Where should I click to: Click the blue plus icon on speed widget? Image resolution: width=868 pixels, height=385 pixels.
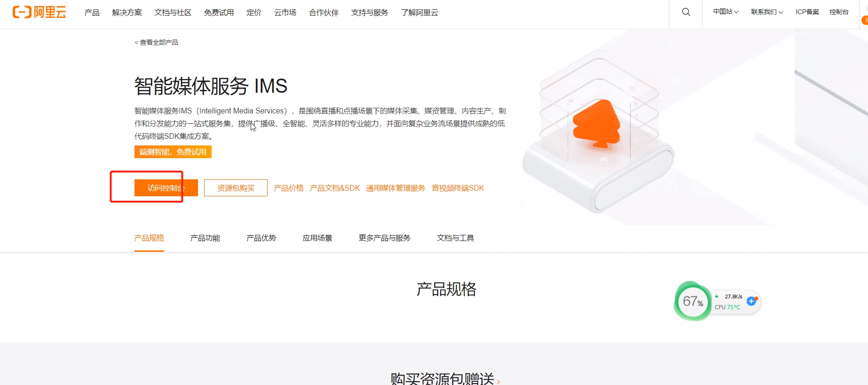click(751, 301)
